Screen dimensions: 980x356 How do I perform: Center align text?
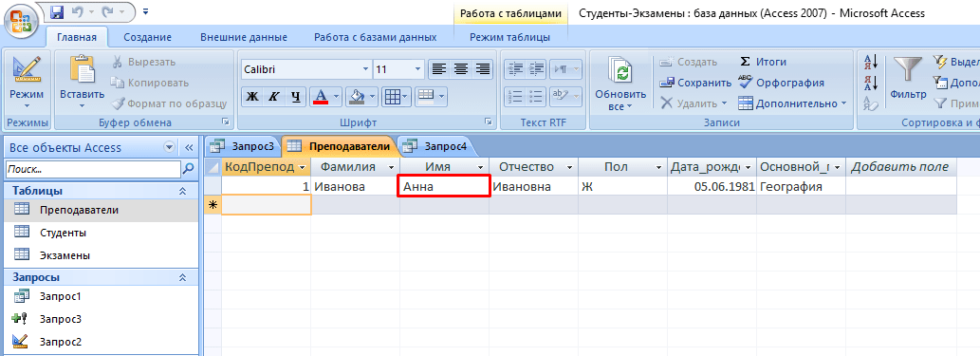(x=461, y=68)
